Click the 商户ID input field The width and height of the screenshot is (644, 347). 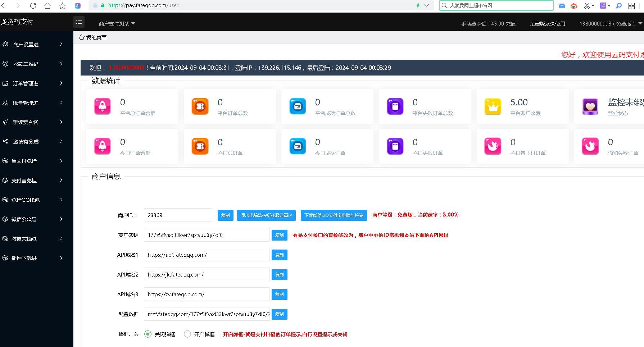pyautogui.click(x=178, y=215)
